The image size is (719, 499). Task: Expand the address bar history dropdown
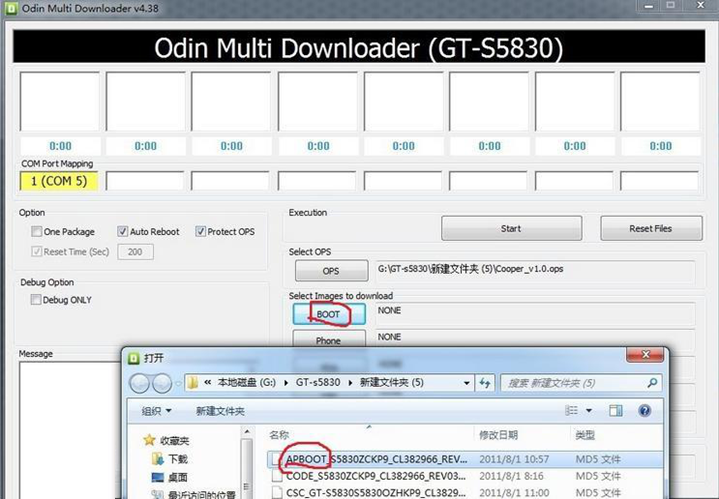[x=466, y=383]
